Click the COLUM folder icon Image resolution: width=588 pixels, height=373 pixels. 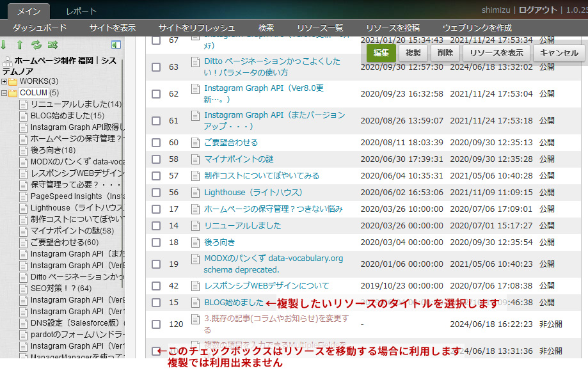pos(13,93)
